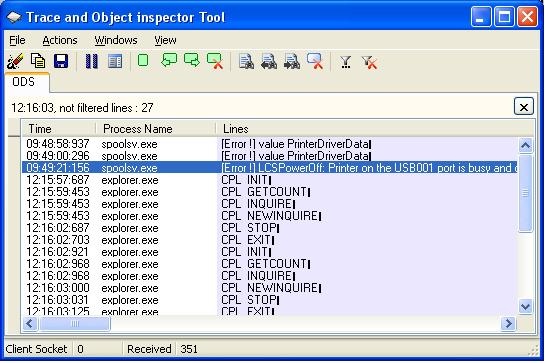Select the CPL INIT row at 12:16:02:921
This screenshot has height=363, width=546.
[x=270, y=252]
